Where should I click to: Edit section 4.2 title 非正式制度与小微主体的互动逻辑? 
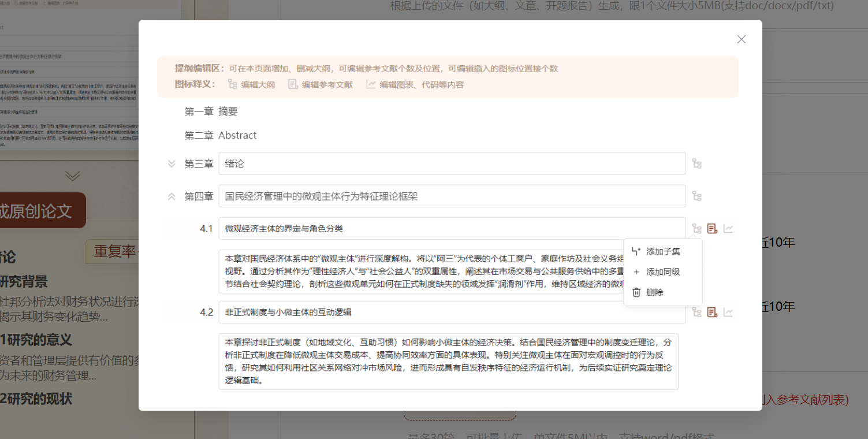pos(452,312)
